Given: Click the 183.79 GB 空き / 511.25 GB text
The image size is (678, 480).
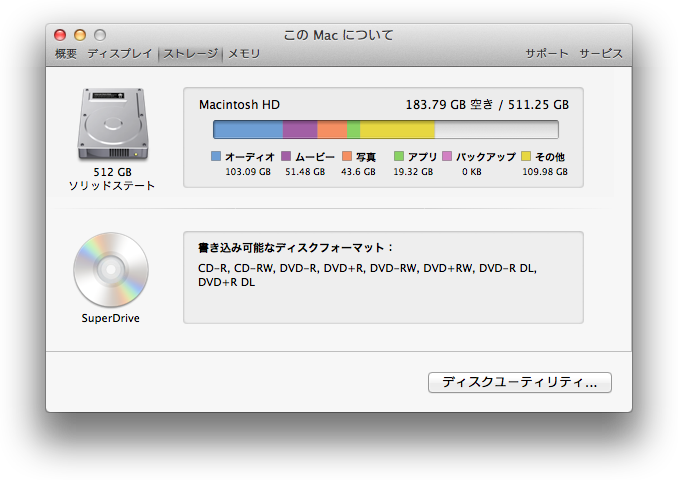Looking at the screenshot, I should click(x=487, y=105).
